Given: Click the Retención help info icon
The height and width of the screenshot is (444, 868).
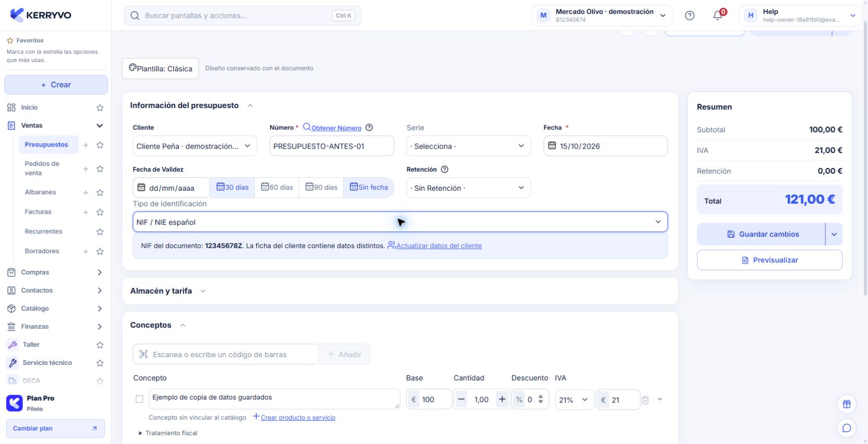Looking at the screenshot, I should [x=444, y=169].
